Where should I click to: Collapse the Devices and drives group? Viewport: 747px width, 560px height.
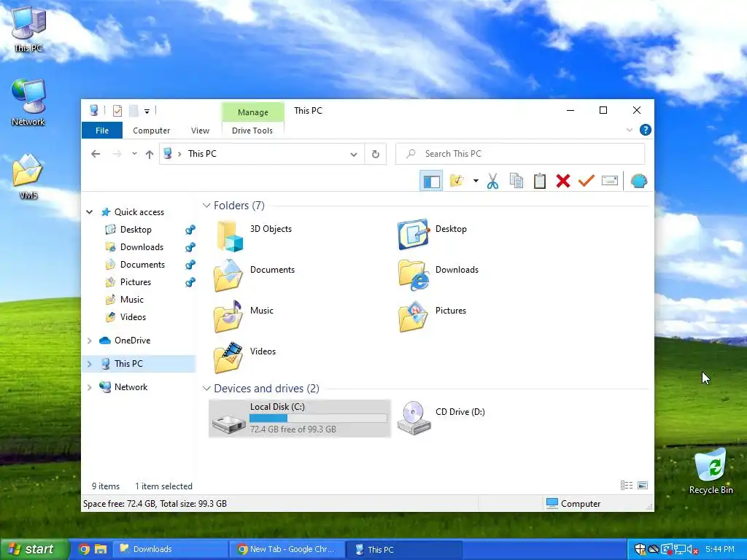pyautogui.click(x=206, y=389)
